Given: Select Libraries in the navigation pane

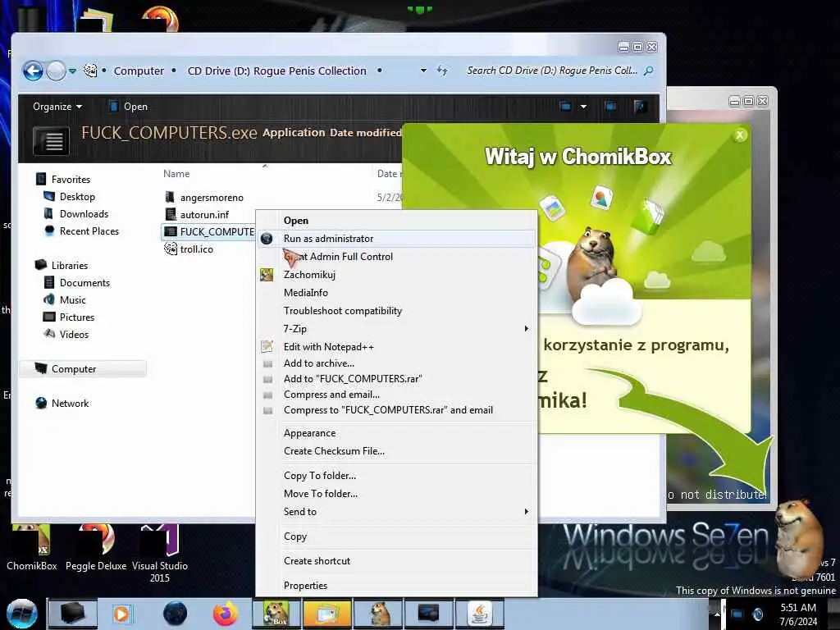Looking at the screenshot, I should click(x=70, y=265).
